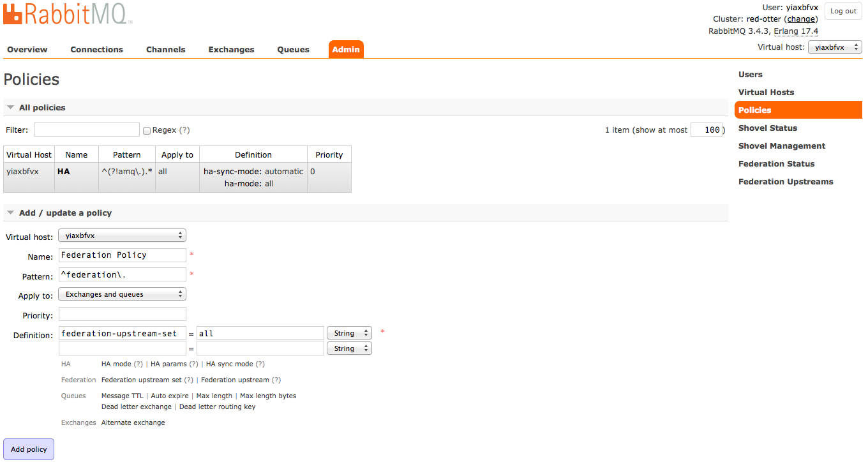This screenshot has width=868, height=462.
Task: Click the Name field containing Federation Policy
Action: click(122, 255)
